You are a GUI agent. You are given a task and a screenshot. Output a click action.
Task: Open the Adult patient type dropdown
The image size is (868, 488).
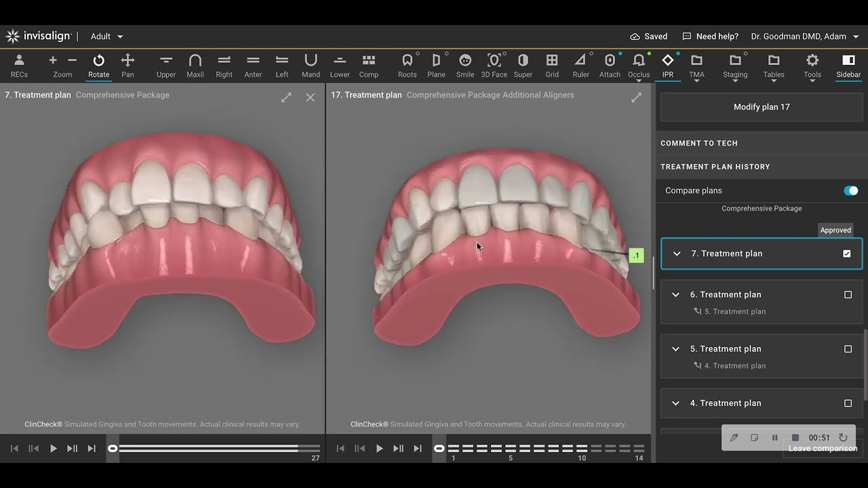[x=107, y=37]
